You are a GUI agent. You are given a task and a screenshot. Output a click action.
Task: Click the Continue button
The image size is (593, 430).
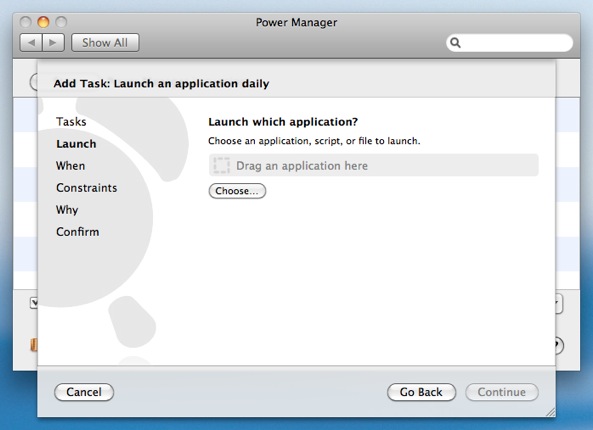[502, 392]
